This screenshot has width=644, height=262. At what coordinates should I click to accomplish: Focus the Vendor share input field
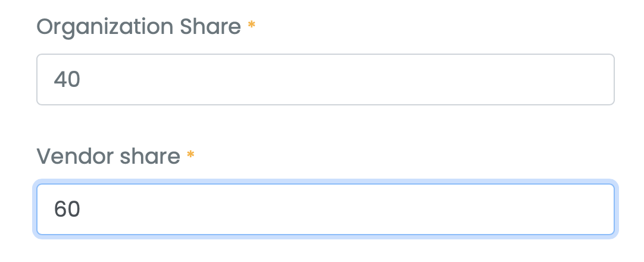click(325, 209)
